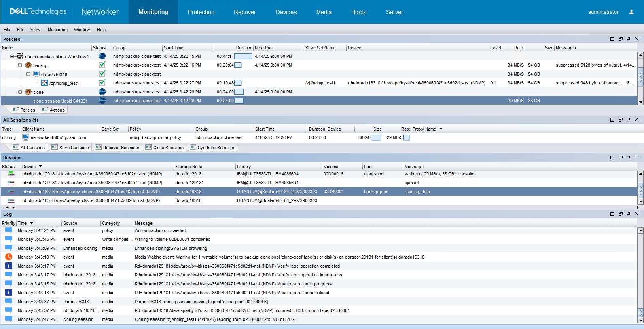Click the succeeded checkmark status for backup row
Viewport: 644px width, 329px height.
point(102,65)
